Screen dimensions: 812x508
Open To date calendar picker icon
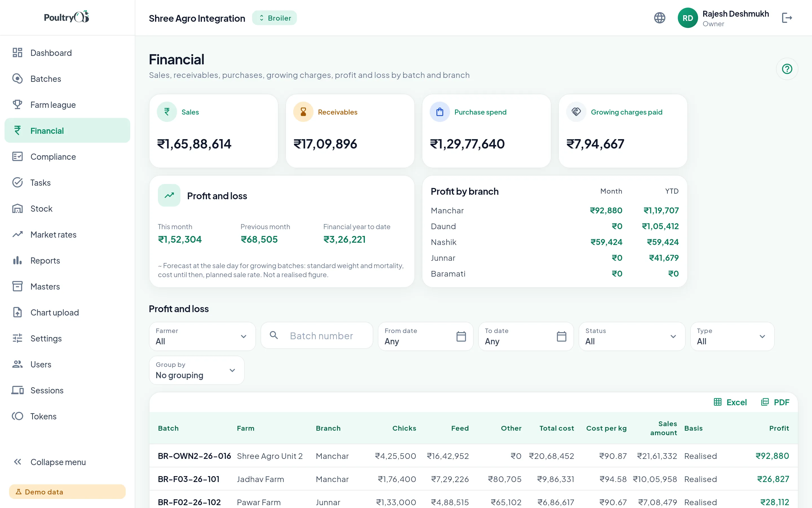click(x=561, y=336)
